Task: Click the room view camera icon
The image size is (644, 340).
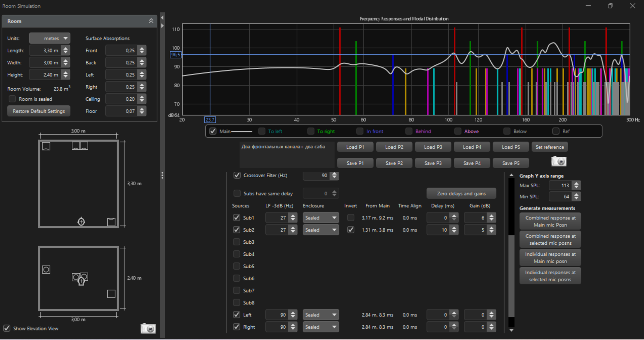Action: click(148, 328)
